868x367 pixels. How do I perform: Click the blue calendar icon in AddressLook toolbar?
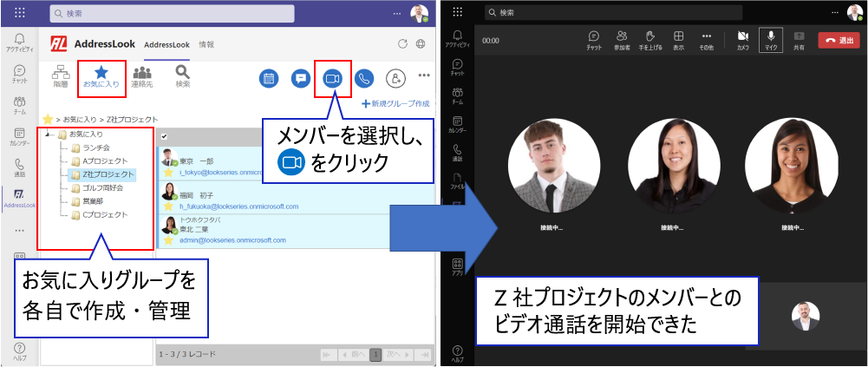(x=269, y=78)
